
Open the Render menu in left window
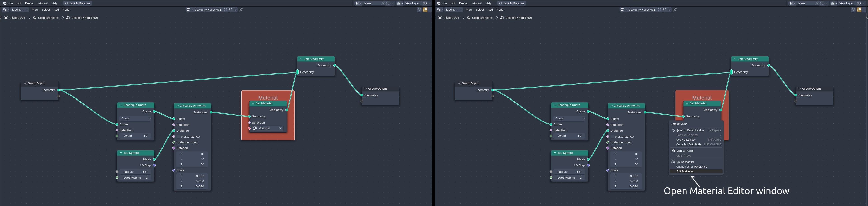29,3
